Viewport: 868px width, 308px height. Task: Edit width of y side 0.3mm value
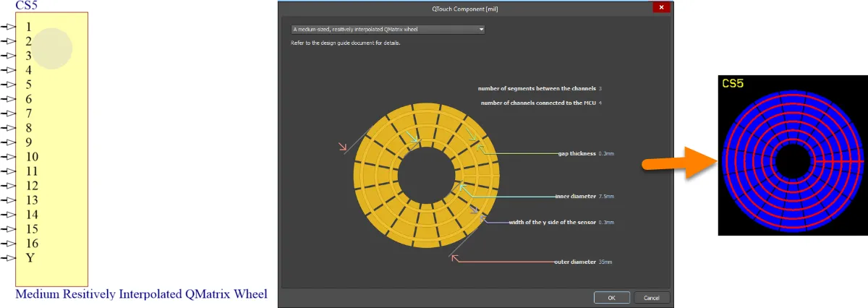606,222
